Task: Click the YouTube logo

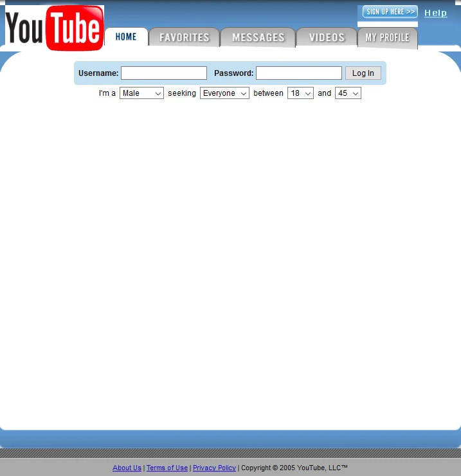Action: coord(55,28)
